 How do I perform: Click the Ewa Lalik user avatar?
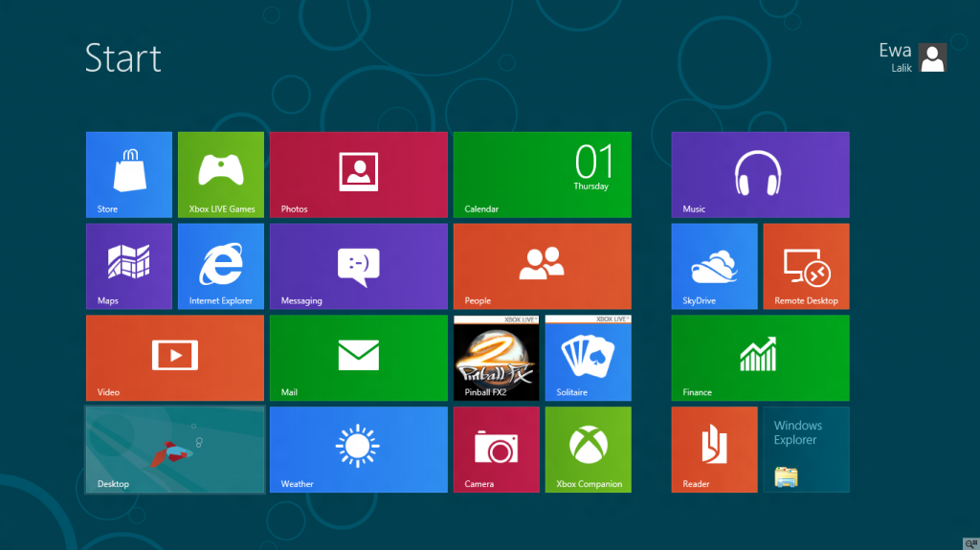tap(932, 58)
